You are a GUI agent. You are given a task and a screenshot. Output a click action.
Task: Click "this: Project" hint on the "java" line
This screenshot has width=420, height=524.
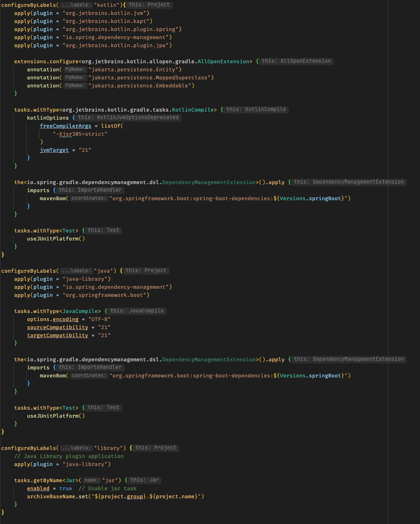(146, 271)
